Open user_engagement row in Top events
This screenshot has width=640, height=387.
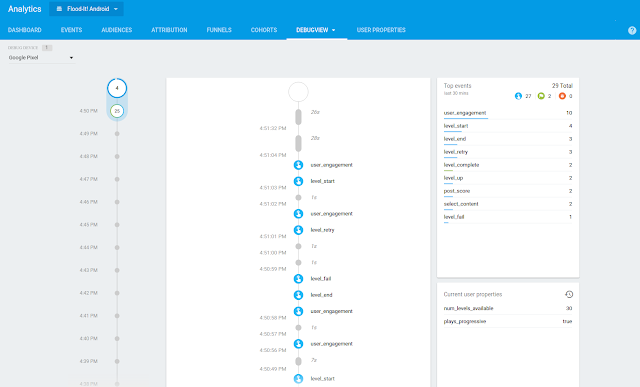click(x=508, y=113)
